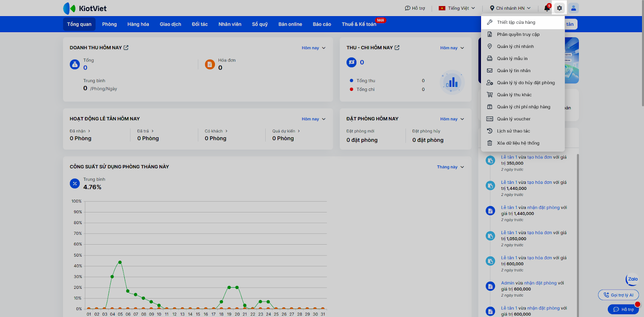Click the Thiết lập cửa hàng wrench icon
644x317 pixels.
490,22
